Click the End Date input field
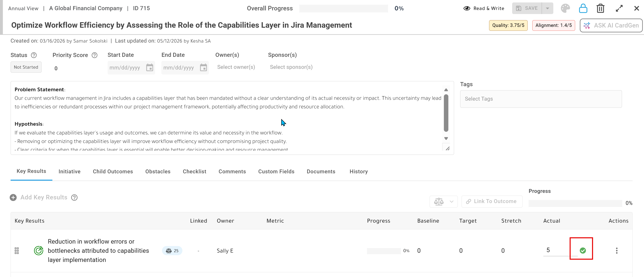The width and height of the screenshot is (644, 277). tap(185, 67)
